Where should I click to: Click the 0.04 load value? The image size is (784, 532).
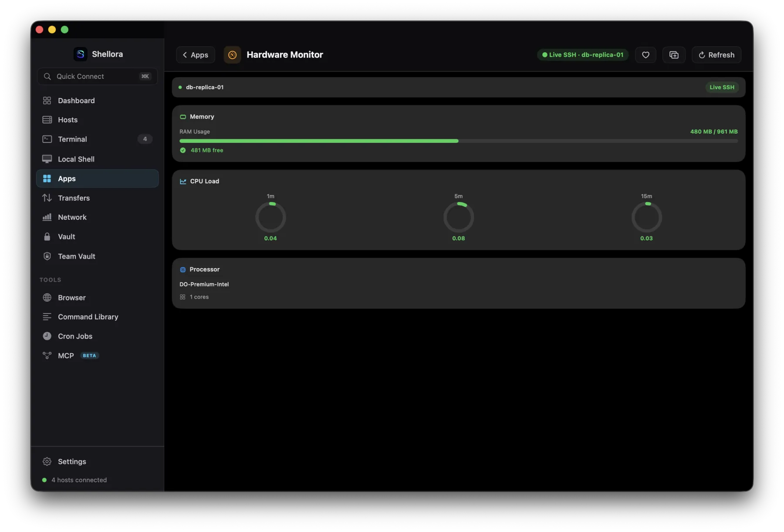point(270,239)
